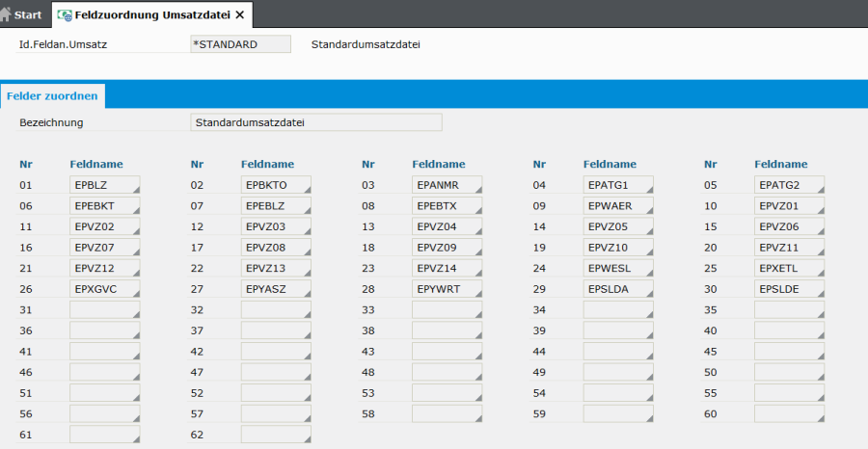Click the Start home icon

(x=9, y=14)
